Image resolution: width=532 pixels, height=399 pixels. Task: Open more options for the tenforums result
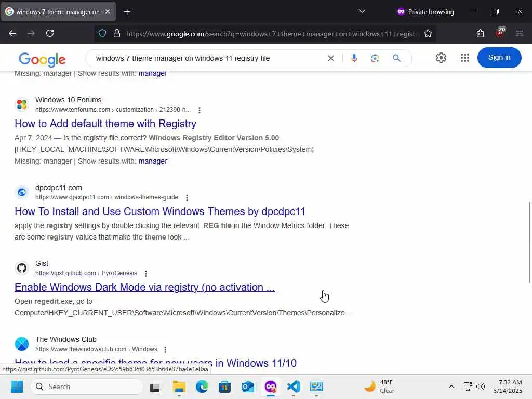tap(199, 110)
